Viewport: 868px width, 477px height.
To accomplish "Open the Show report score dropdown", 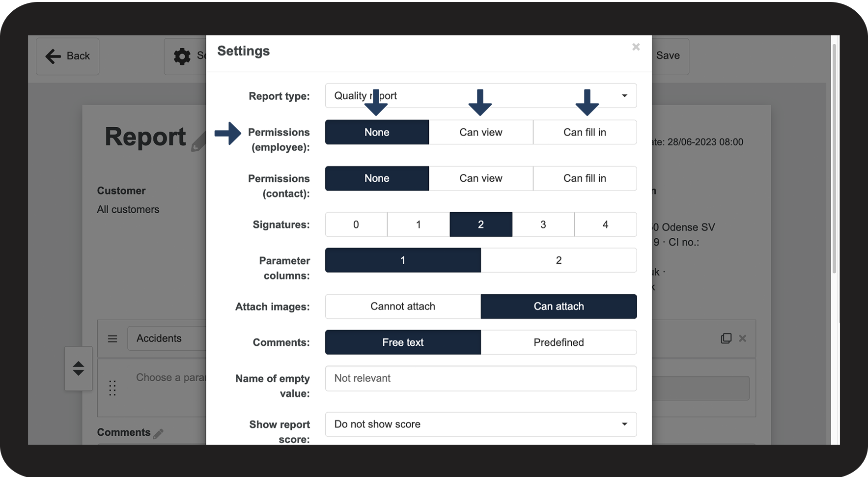I will pos(481,424).
